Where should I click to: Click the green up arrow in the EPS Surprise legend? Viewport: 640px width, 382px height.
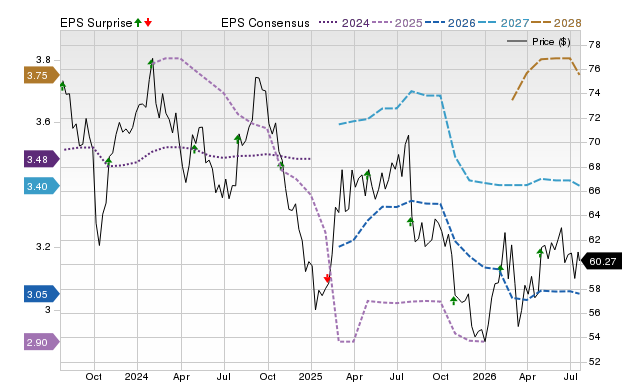[x=138, y=22]
